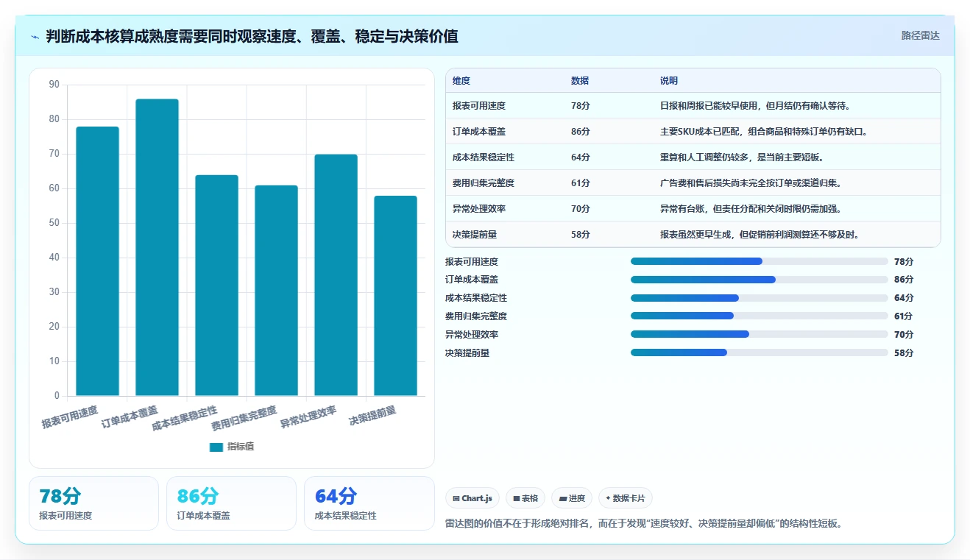Select the 异常处理效率 table row name

479,209
